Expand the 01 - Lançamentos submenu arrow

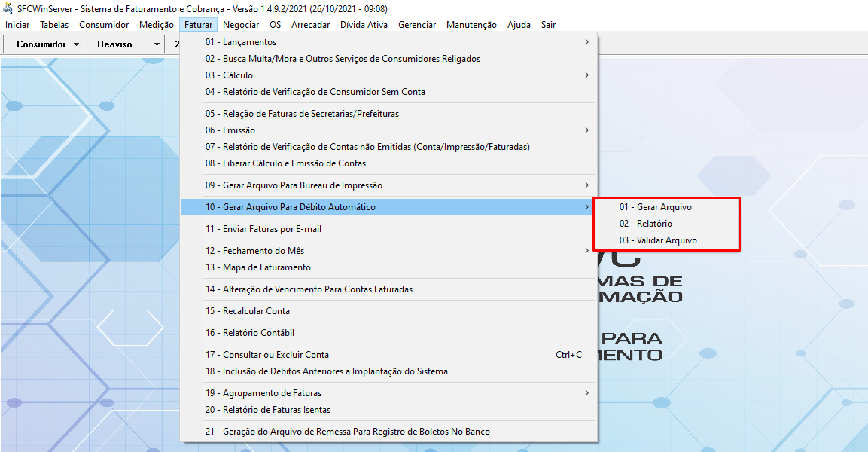click(x=586, y=42)
